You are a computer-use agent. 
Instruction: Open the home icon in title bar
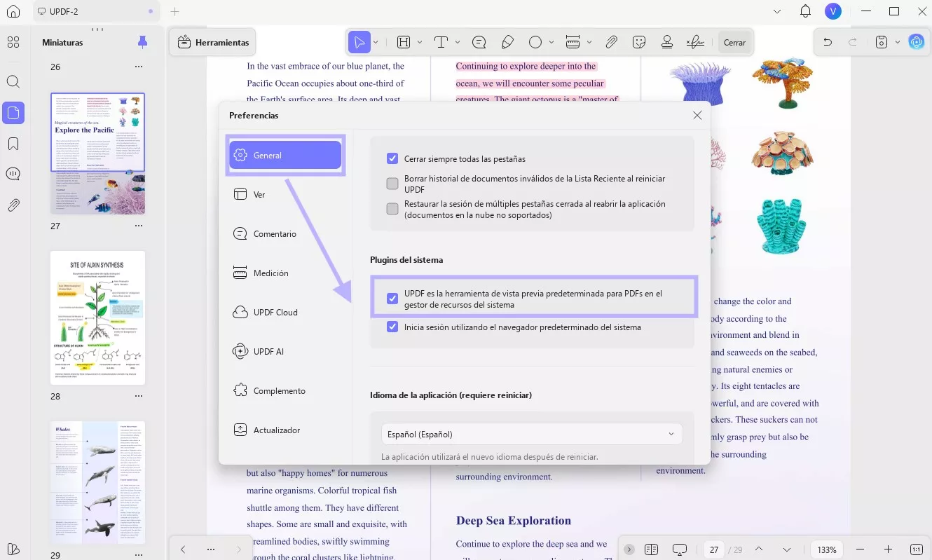(13, 11)
